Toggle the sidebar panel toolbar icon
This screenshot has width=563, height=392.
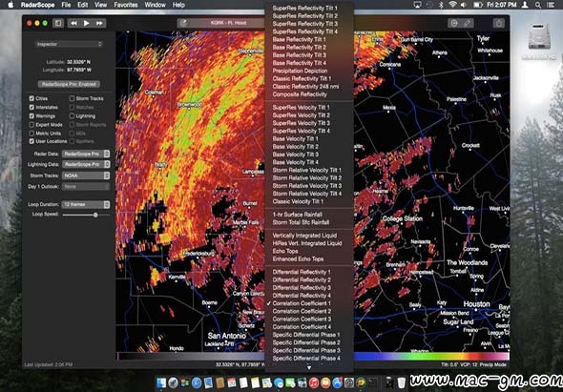tap(58, 23)
